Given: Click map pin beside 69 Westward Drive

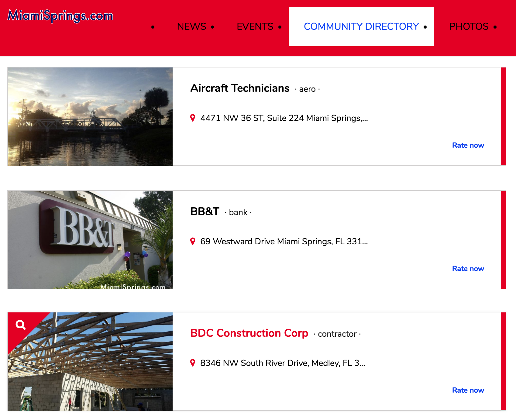Looking at the screenshot, I should click(193, 241).
